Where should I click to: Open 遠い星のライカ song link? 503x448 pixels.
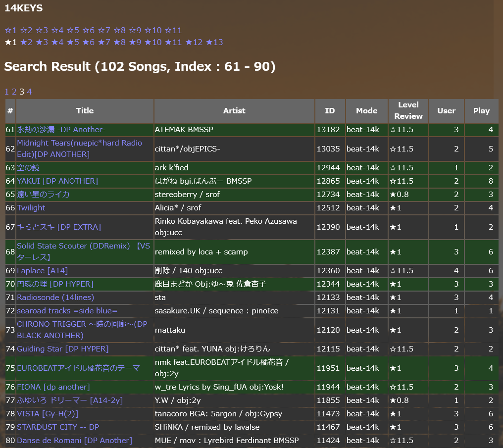tap(43, 195)
